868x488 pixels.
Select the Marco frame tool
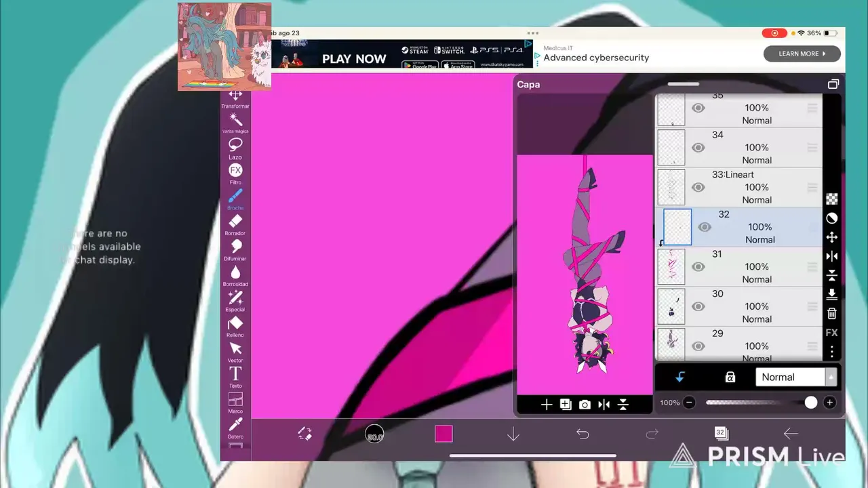pyautogui.click(x=235, y=403)
